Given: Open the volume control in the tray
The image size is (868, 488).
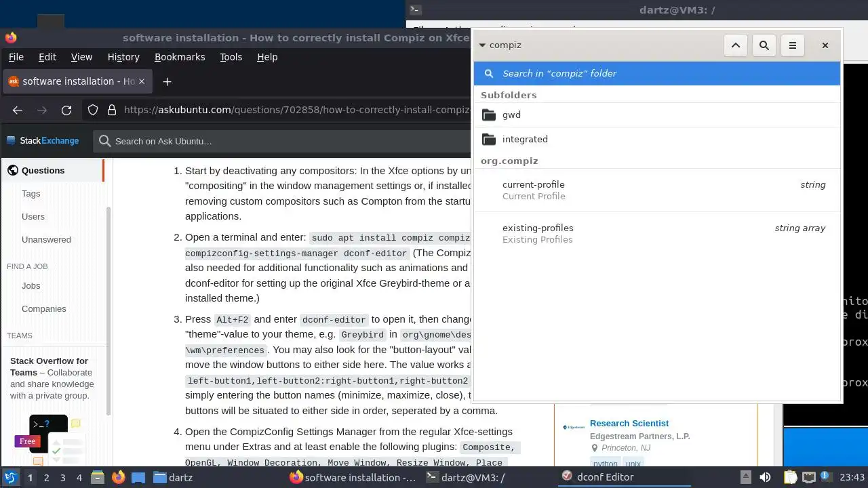Looking at the screenshot, I should [x=765, y=477].
